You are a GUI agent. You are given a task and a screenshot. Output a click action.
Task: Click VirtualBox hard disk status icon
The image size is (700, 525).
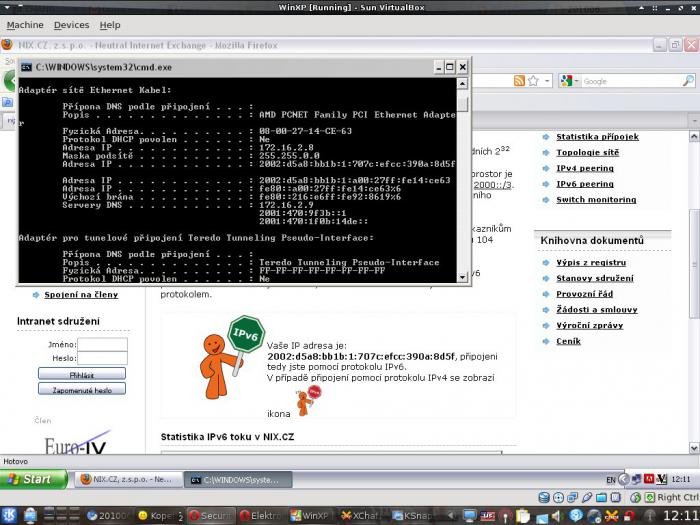click(544, 497)
